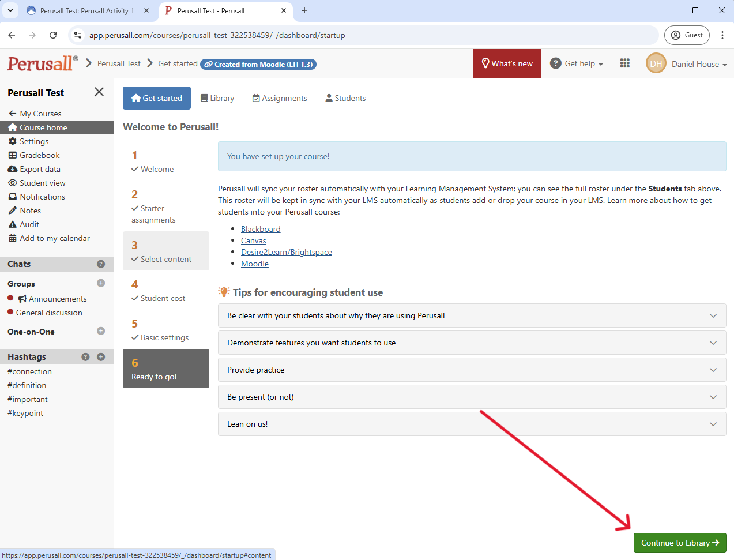This screenshot has width=734, height=560.
Task: Click the Continue to Library button
Action: pos(680,543)
